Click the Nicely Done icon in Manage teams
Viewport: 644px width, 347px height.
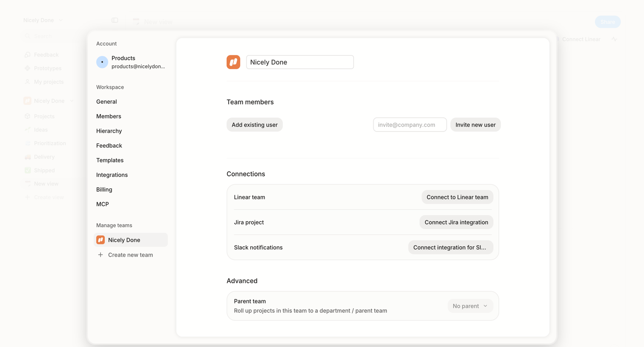(101, 240)
